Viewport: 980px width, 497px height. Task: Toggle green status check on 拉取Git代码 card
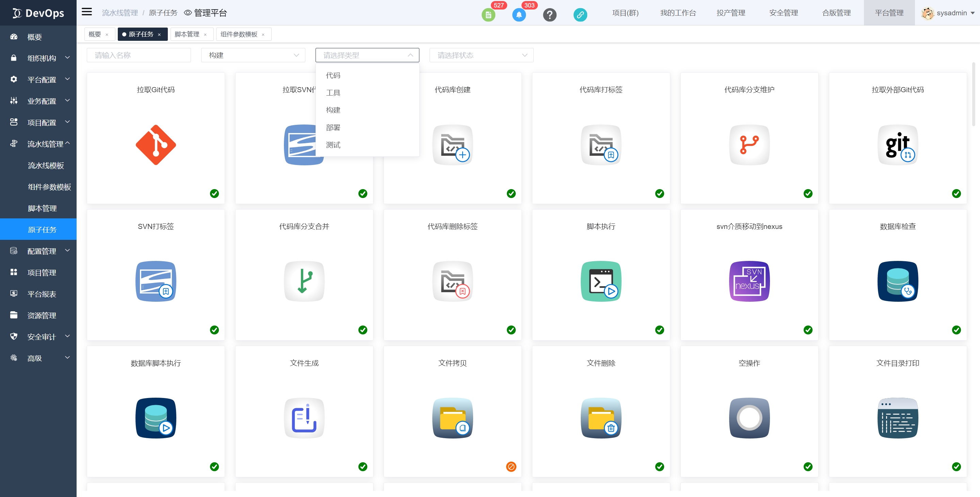pos(214,194)
